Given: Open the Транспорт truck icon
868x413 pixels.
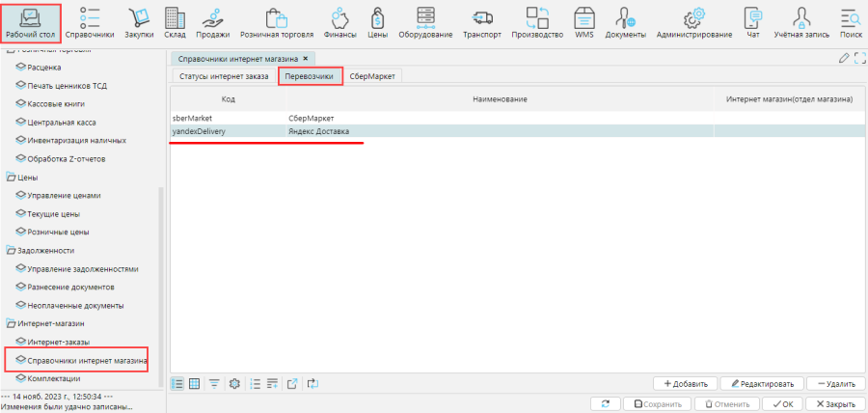Looking at the screenshot, I should [483, 22].
